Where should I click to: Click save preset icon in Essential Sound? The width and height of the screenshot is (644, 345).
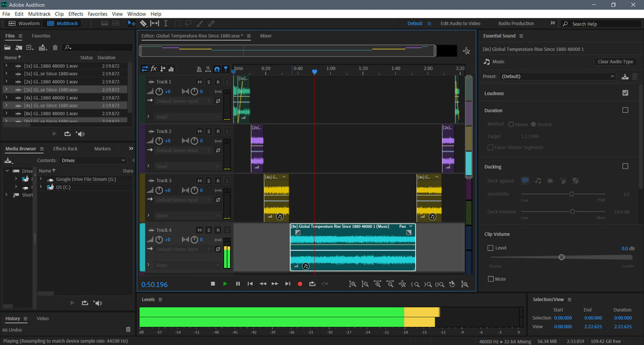tap(625, 76)
